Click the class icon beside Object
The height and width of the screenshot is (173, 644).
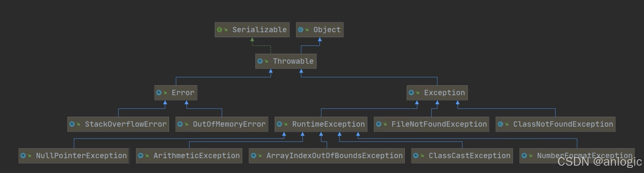click(x=301, y=30)
